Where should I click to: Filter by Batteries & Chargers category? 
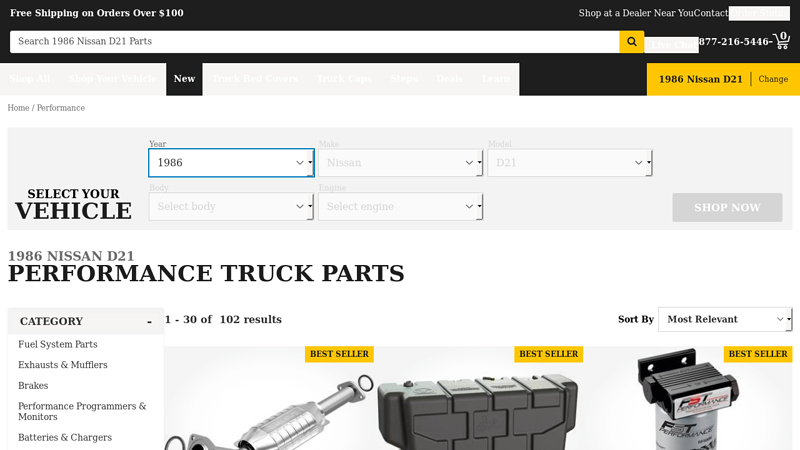65,437
